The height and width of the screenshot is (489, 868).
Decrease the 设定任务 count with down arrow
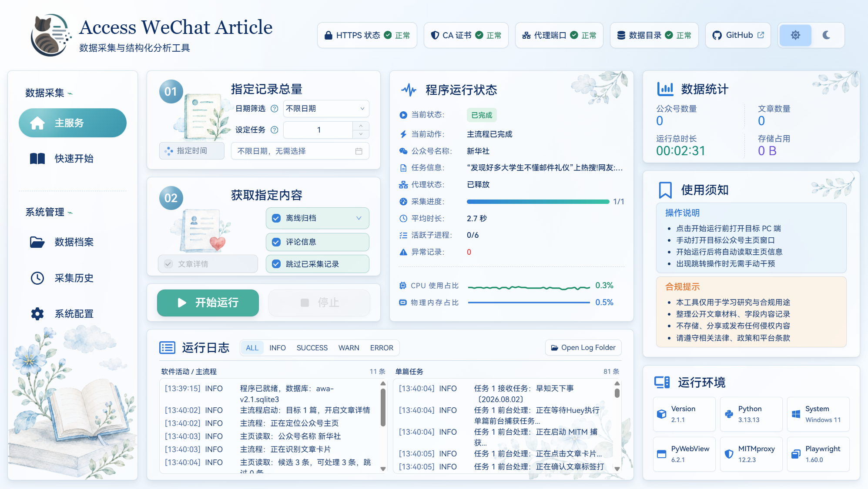[361, 134]
